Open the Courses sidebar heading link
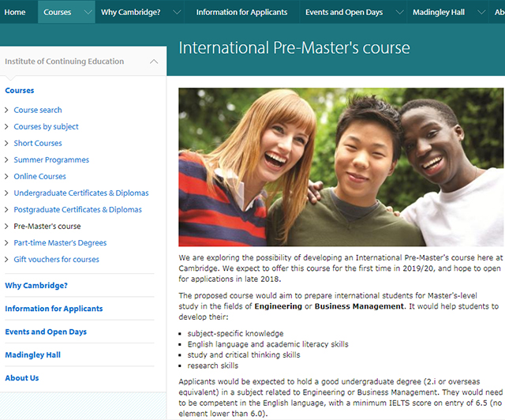 point(20,91)
